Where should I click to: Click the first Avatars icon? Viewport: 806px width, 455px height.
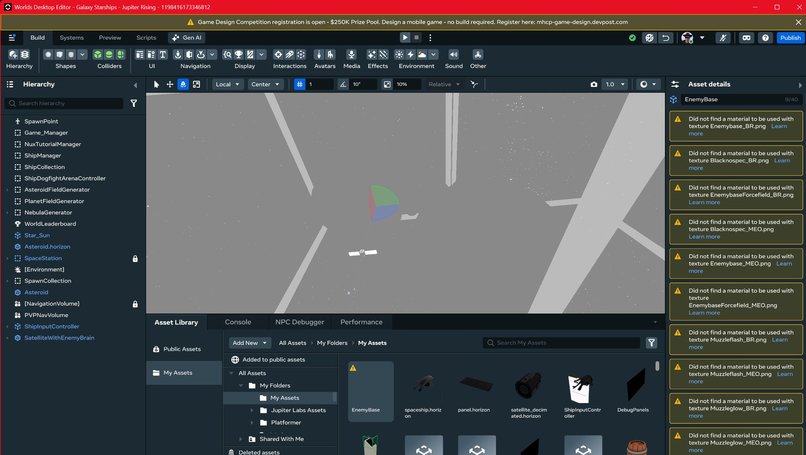tap(319, 54)
